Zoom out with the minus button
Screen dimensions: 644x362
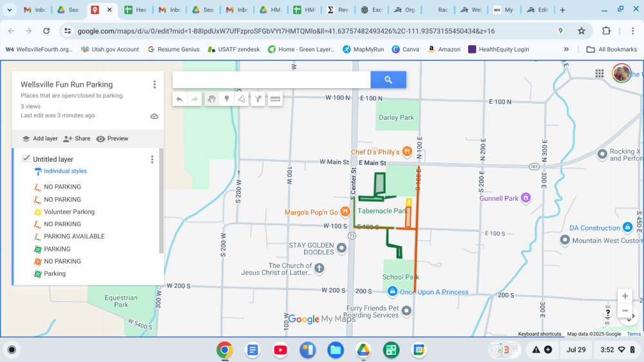pyautogui.click(x=625, y=310)
